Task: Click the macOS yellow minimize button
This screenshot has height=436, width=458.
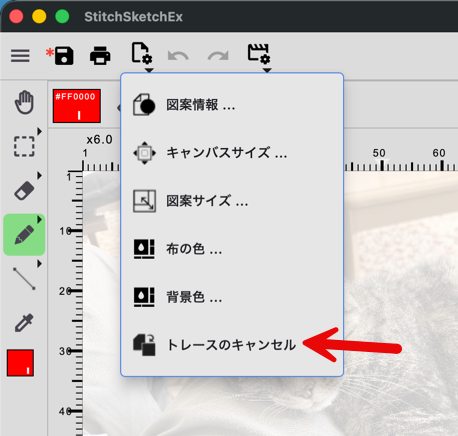Action: (x=39, y=16)
